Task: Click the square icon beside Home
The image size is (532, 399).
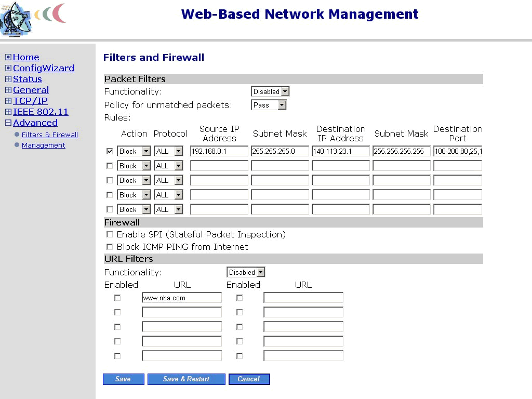Action: tap(8, 57)
